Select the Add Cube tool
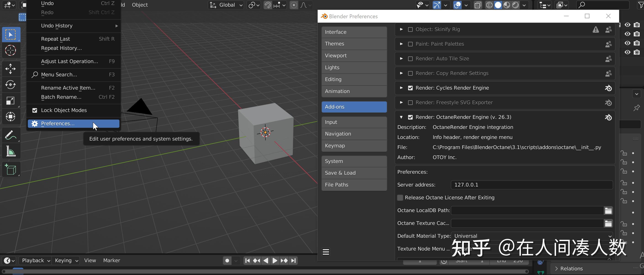644x275 pixels. pos(11,169)
